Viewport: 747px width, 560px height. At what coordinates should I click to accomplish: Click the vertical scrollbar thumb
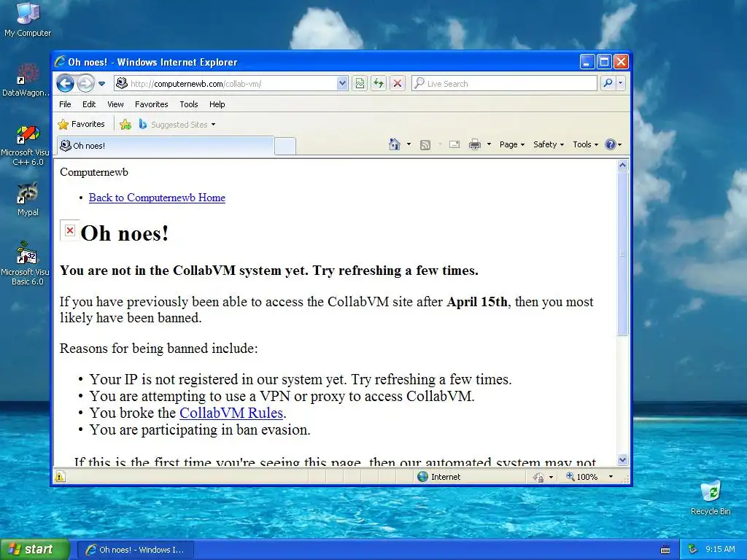[x=622, y=254]
